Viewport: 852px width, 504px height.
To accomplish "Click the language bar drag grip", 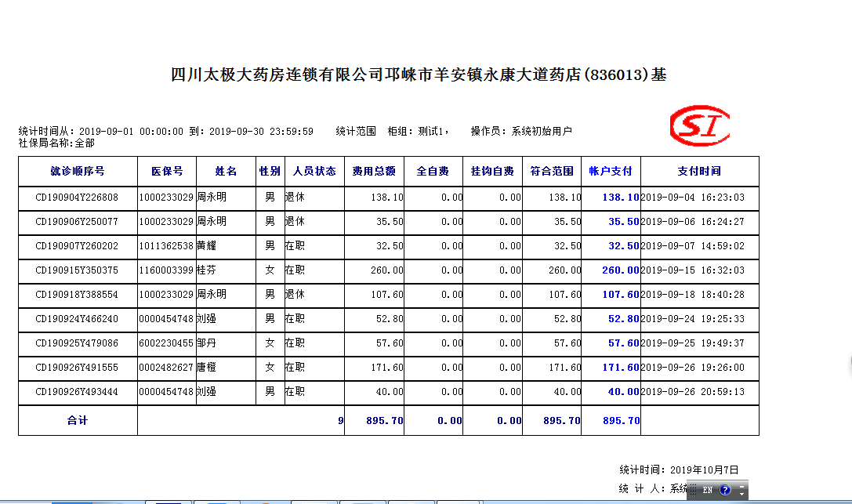I will 692,490.
